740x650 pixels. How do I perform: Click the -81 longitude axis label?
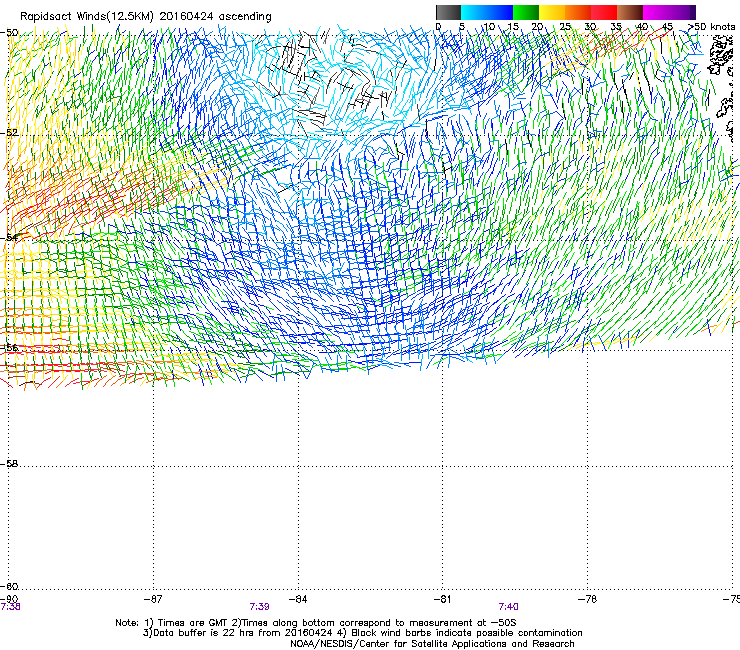click(x=442, y=599)
